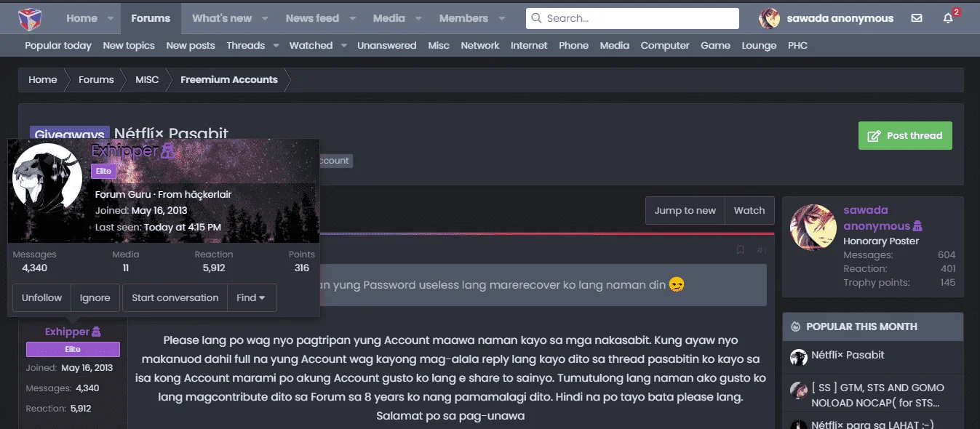Open Misc sub-navigation link
Image resolution: width=980 pixels, height=429 pixels.
coord(439,45)
